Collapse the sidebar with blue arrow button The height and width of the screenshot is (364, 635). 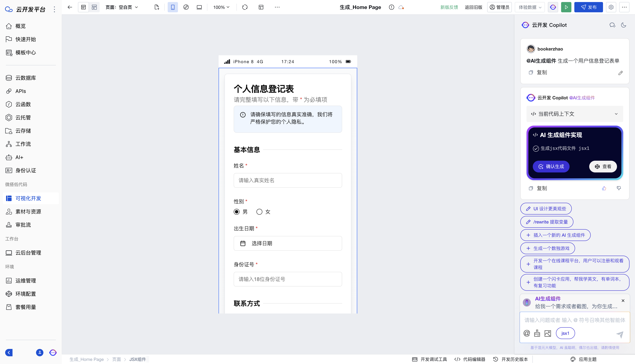[x=9, y=352]
